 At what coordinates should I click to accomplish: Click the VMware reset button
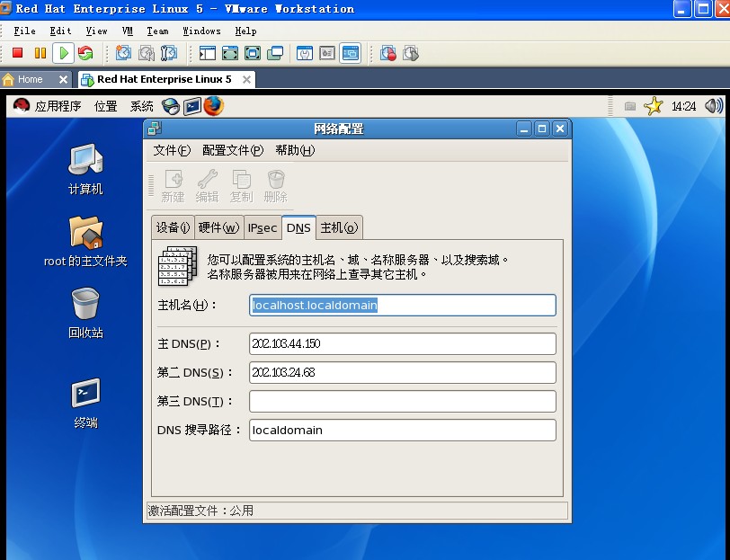(85, 53)
